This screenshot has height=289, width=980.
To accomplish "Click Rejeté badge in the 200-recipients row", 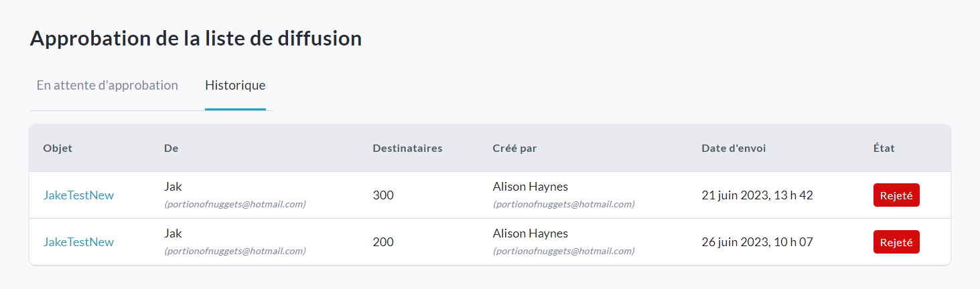I will tap(896, 242).
